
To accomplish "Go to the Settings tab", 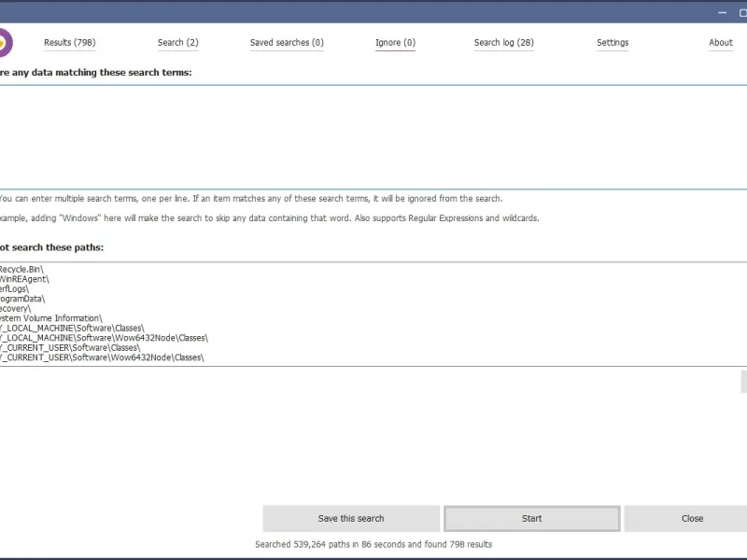I will (x=613, y=42).
